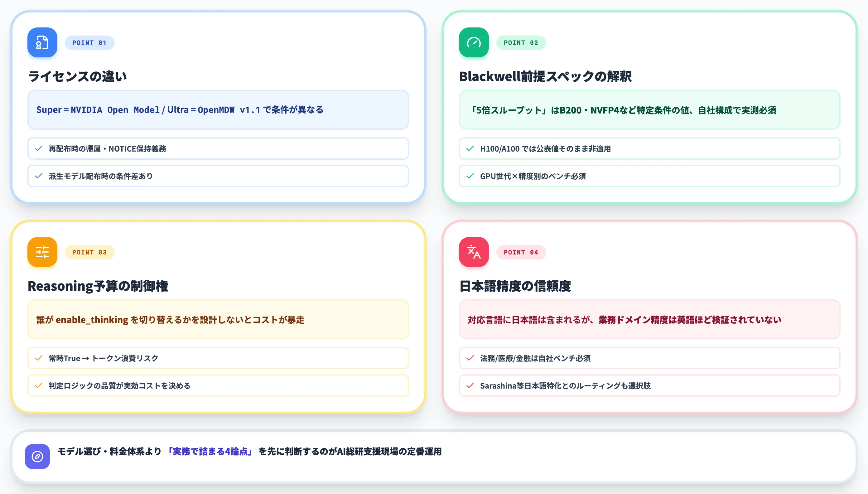Click highlighted phrase 「実務で詰まる4論点」

[x=210, y=451]
